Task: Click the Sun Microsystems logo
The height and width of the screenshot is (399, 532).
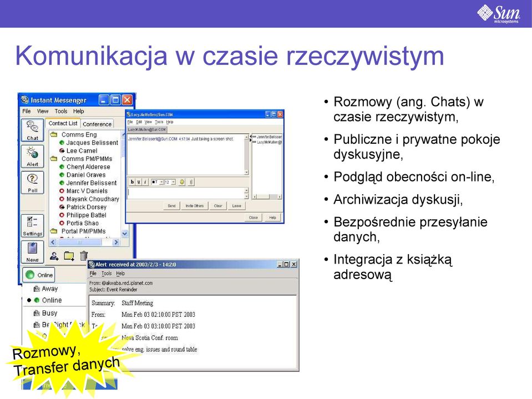Action: point(498,14)
